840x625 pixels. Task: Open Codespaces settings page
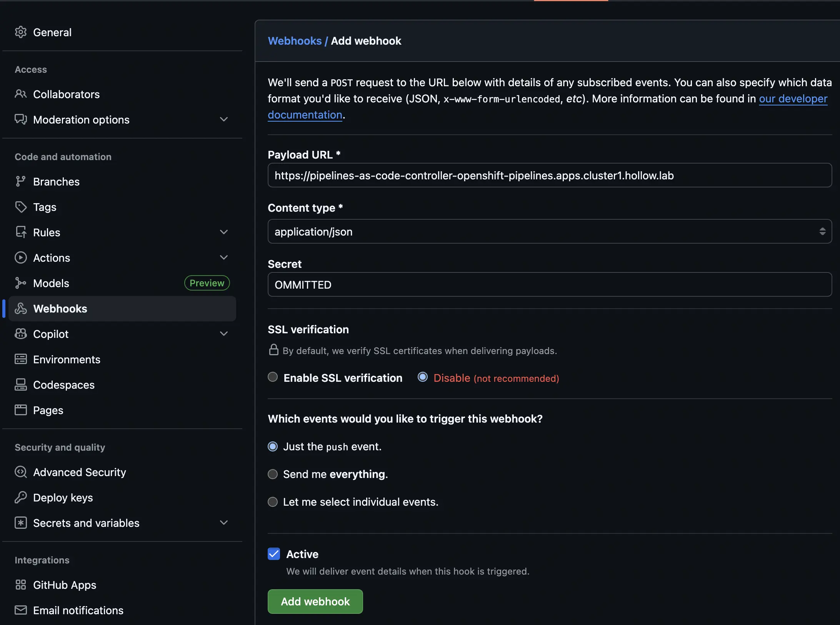click(x=122, y=384)
